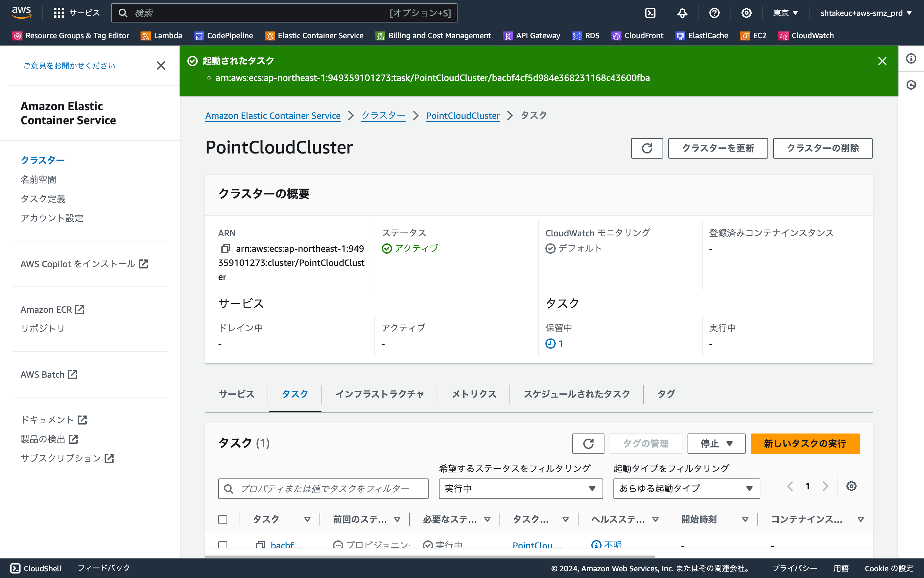Refresh the tasks list
The image size is (924, 578).
[x=588, y=443]
